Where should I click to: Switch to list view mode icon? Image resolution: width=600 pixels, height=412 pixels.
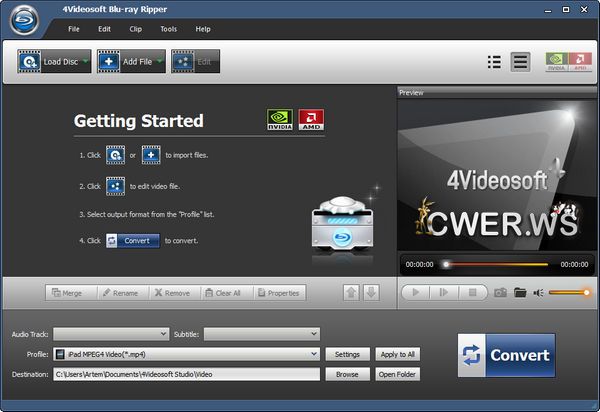(x=494, y=62)
